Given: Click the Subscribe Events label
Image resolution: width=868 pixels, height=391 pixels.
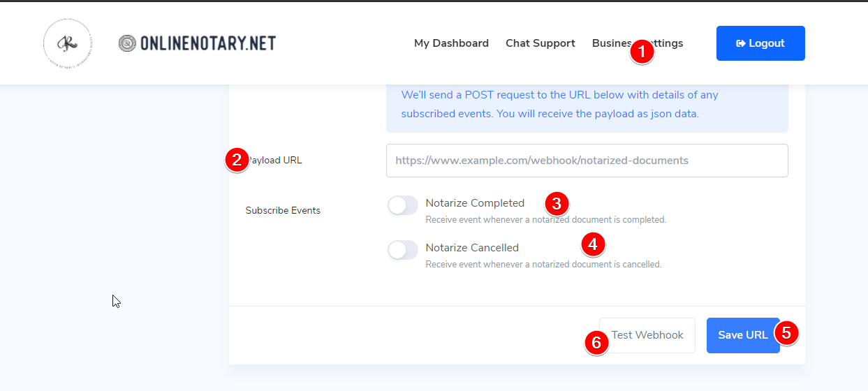Looking at the screenshot, I should pos(283,210).
